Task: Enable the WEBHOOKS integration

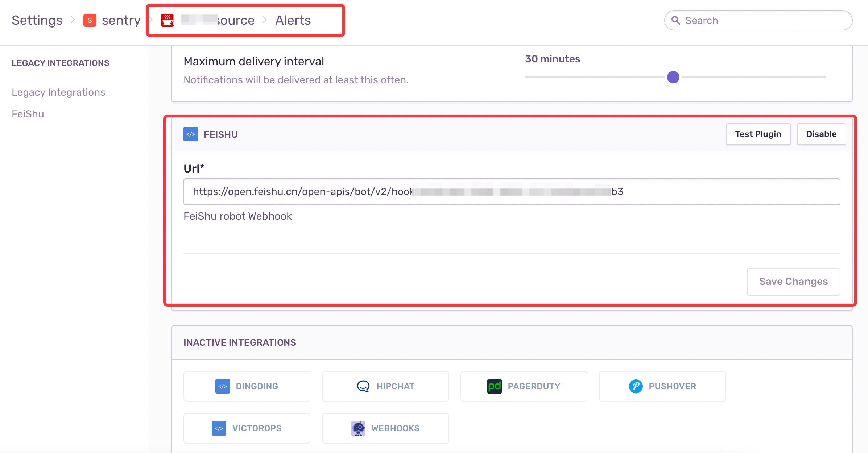Action: [x=385, y=428]
